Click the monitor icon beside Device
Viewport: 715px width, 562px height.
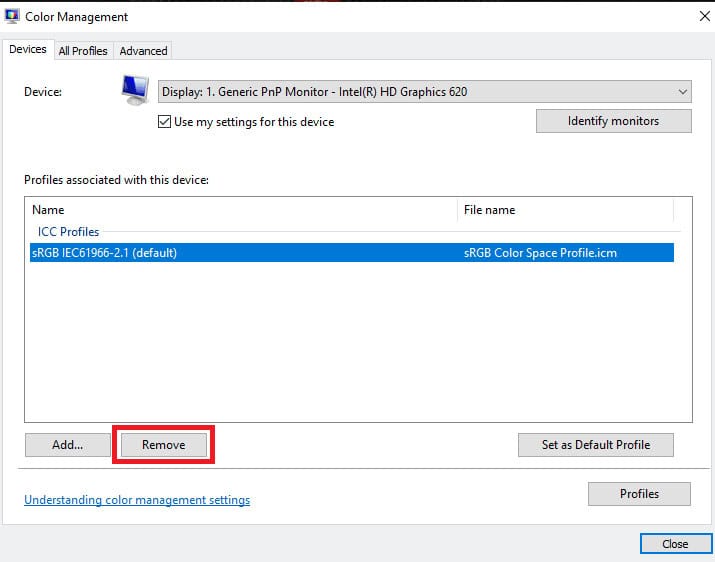click(x=135, y=90)
